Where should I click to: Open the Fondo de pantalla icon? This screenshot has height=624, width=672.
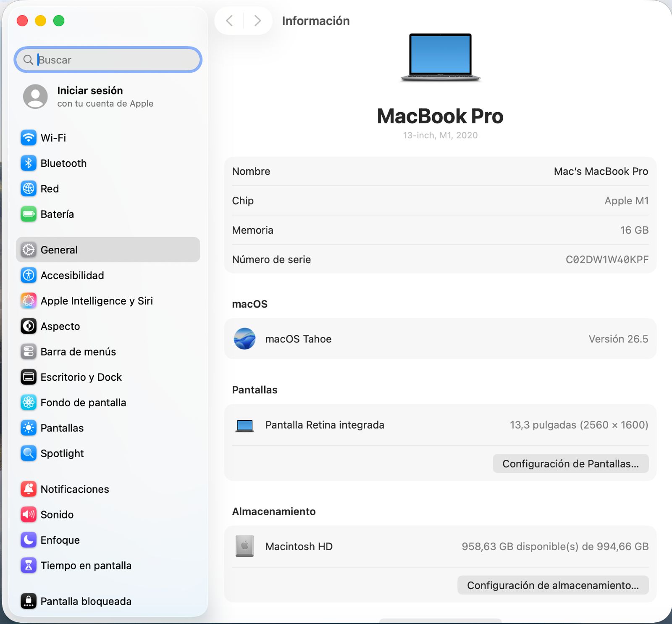coord(29,403)
